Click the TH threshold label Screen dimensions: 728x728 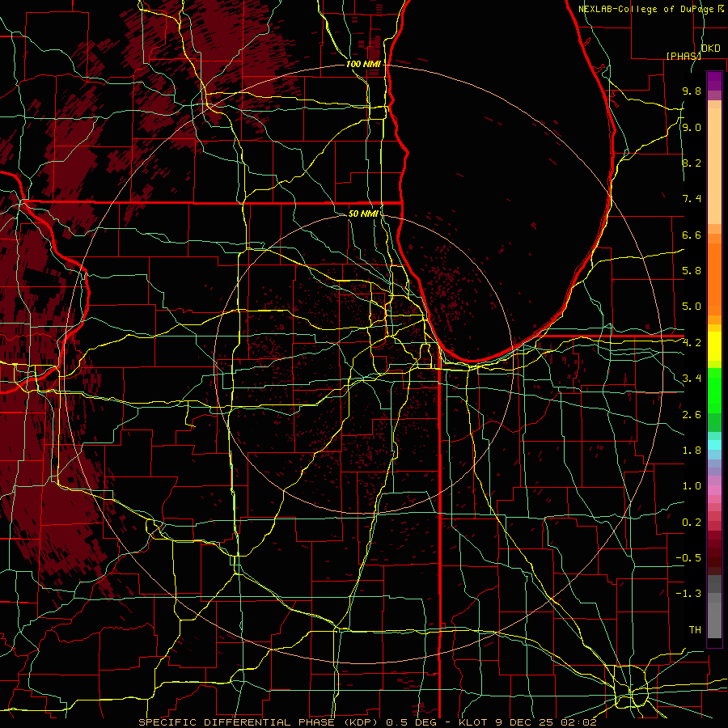coord(695,630)
